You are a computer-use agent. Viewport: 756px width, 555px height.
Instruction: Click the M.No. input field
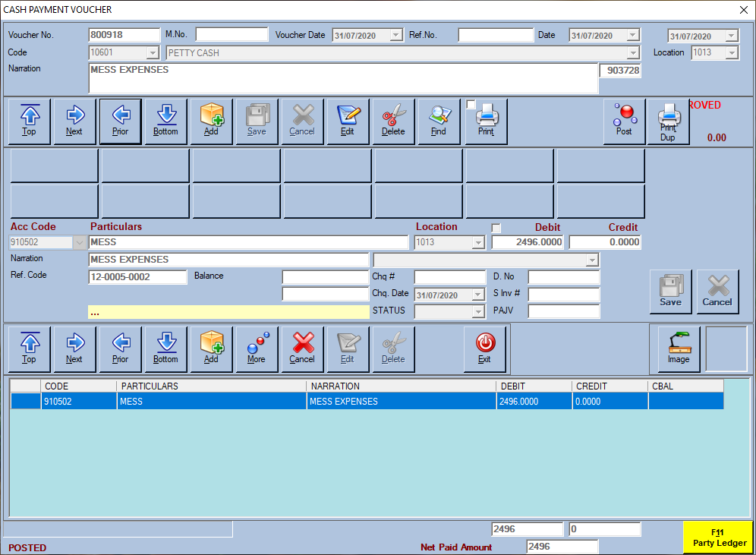pos(232,34)
